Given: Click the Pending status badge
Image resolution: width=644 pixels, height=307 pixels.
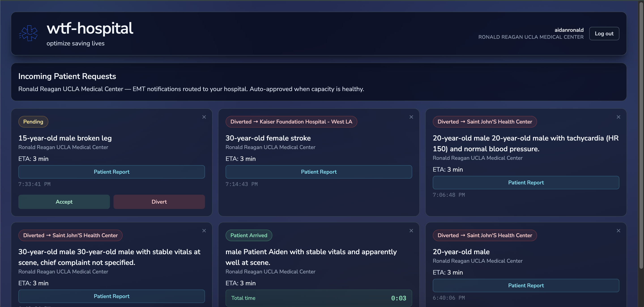Looking at the screenshot, I should (x=33, y=122).
